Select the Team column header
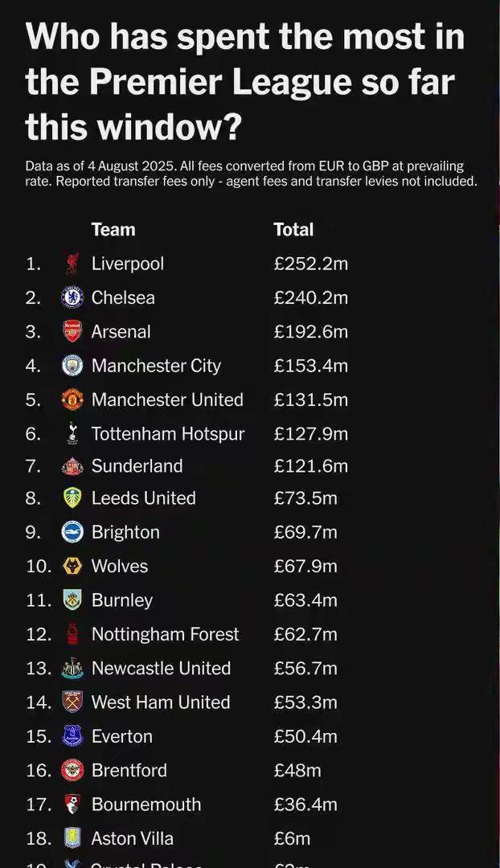This screenshot has width=500, height=868. tap(113, 230)
